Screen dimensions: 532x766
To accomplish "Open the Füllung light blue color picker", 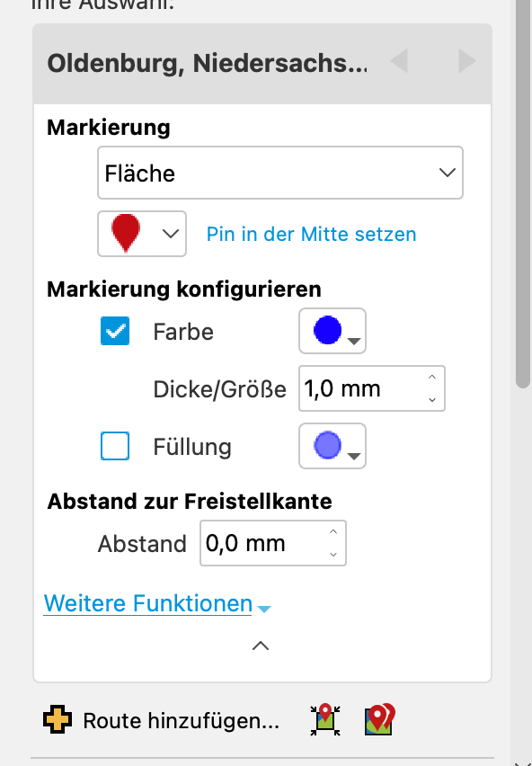I will [x=332, y=446].
